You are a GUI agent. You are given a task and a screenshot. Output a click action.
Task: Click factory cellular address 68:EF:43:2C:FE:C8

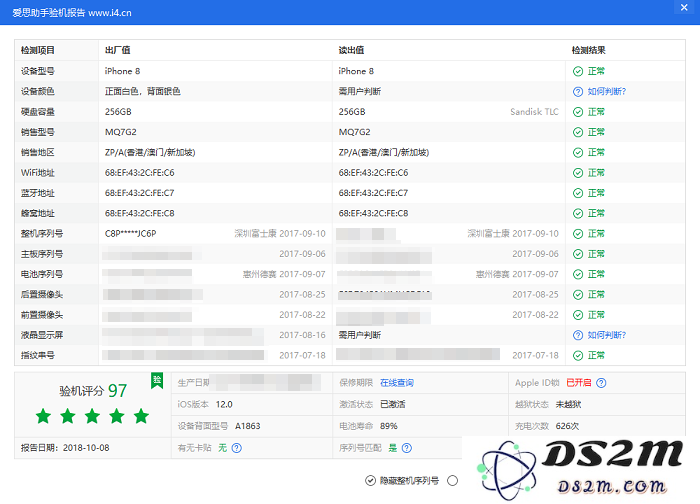[140, 213]
